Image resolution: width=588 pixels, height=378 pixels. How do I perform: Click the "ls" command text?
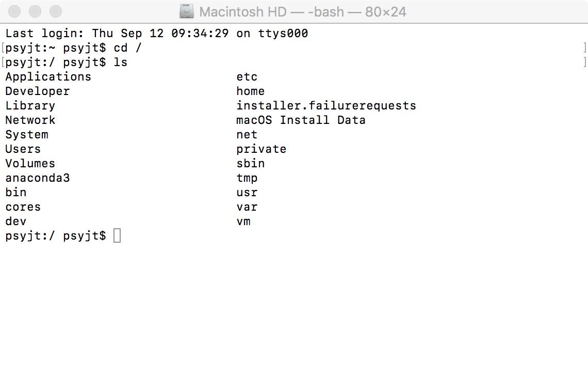[120, 62]
